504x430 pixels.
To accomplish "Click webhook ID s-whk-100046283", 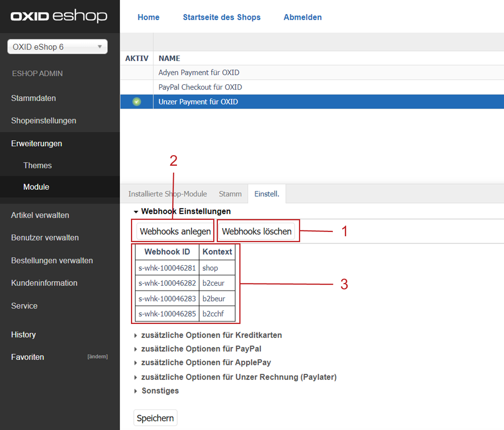I will 167,299.
